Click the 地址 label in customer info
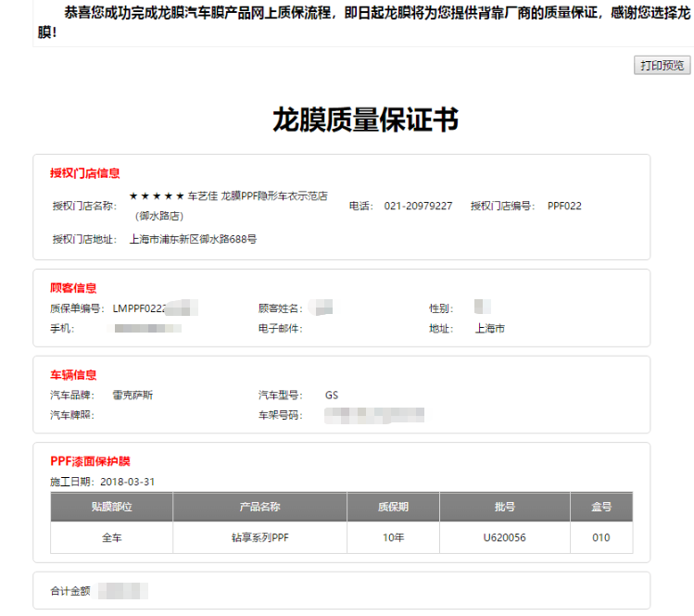Image resolution: width=694 pixels, height=616 pixels. pyautogui.click(x=441, y=329)
